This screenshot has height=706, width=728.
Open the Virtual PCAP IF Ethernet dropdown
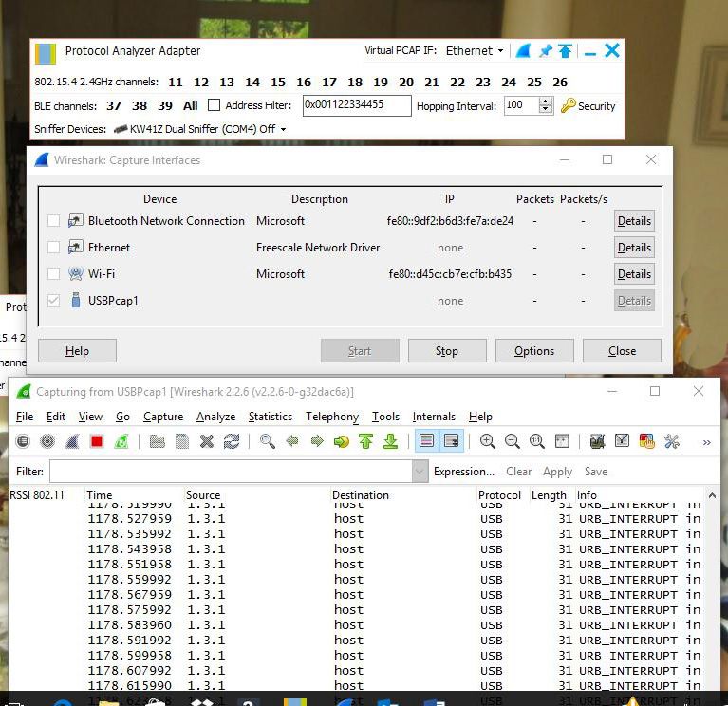[x=475, y=50]
